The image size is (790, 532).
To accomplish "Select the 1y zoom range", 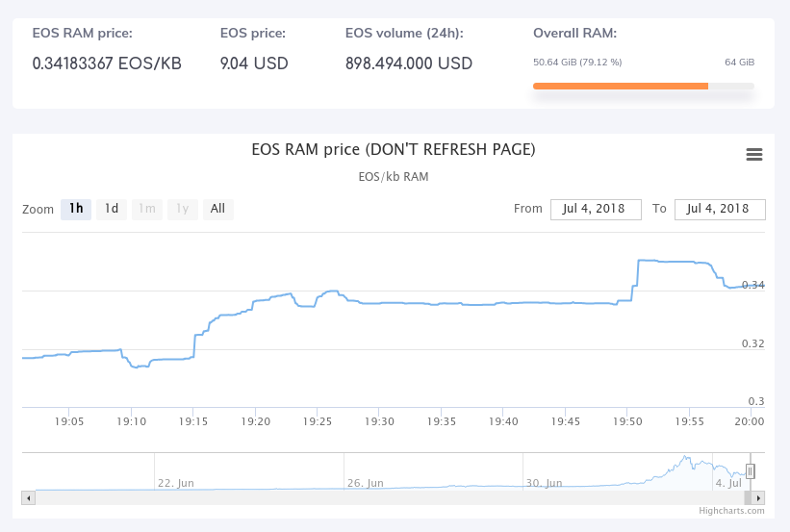I will 183,209.
